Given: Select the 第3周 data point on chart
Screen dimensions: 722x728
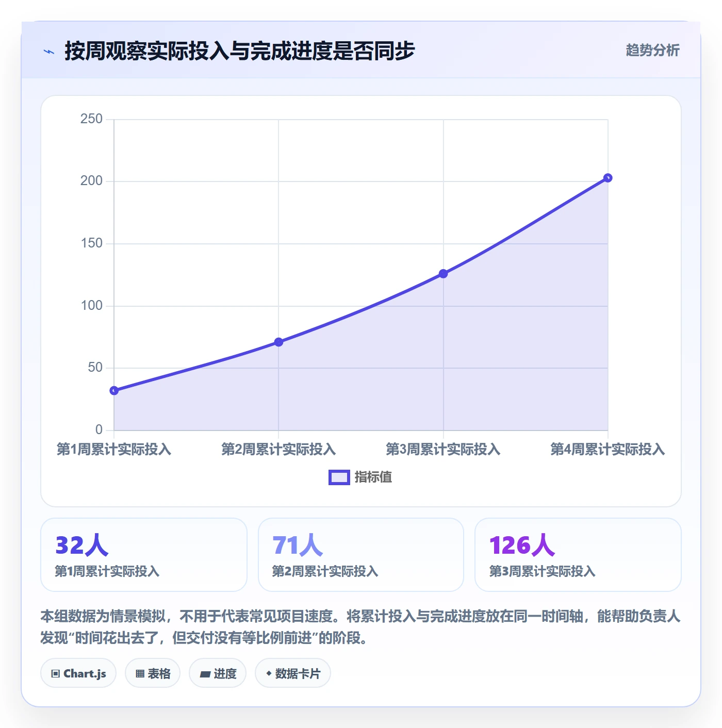Looking at the screenshot, I should click(443, 274).
